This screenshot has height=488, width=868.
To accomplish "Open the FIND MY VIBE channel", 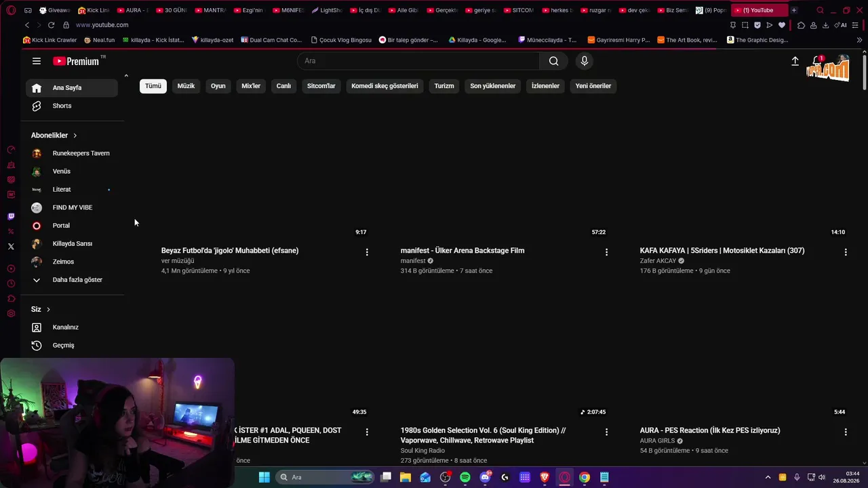I will pyautogui.click(x=72, y=207).
